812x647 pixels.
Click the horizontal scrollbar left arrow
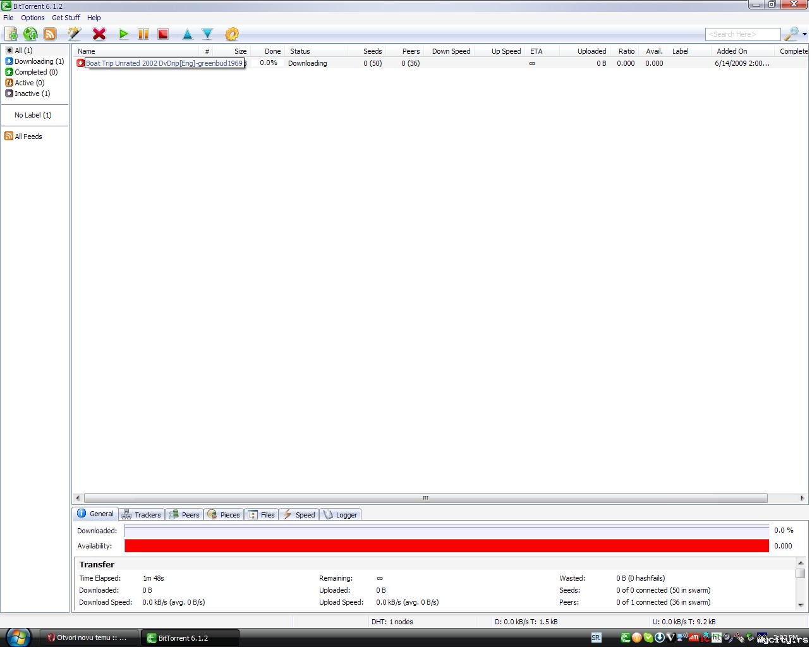point(78,498)
